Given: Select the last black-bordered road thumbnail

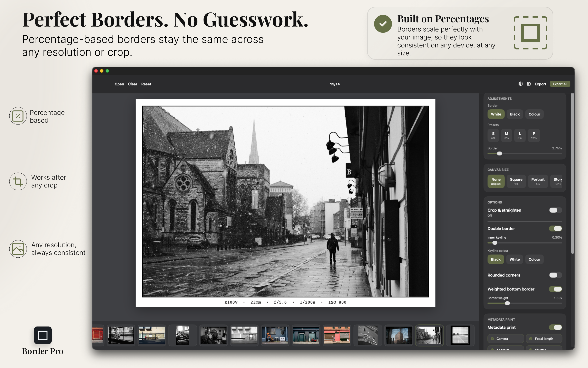Looking at the screenshot, I should [460, 335].
